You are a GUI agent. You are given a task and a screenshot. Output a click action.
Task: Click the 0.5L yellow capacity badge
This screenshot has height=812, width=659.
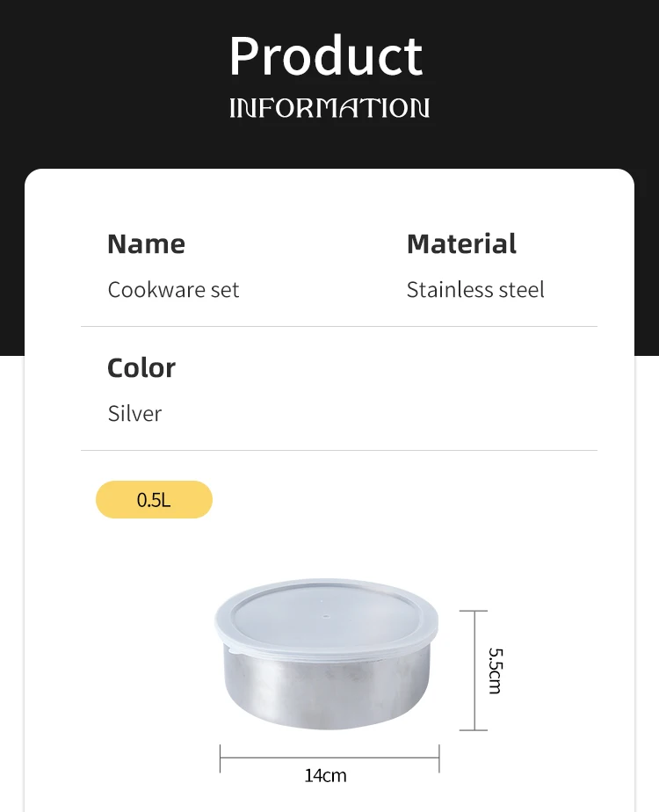tap(154, 500)
